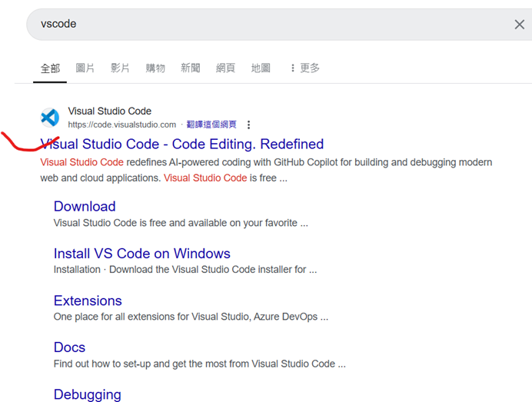Open the Extensions sitelink
532x402 pixels.
[88, 301]
